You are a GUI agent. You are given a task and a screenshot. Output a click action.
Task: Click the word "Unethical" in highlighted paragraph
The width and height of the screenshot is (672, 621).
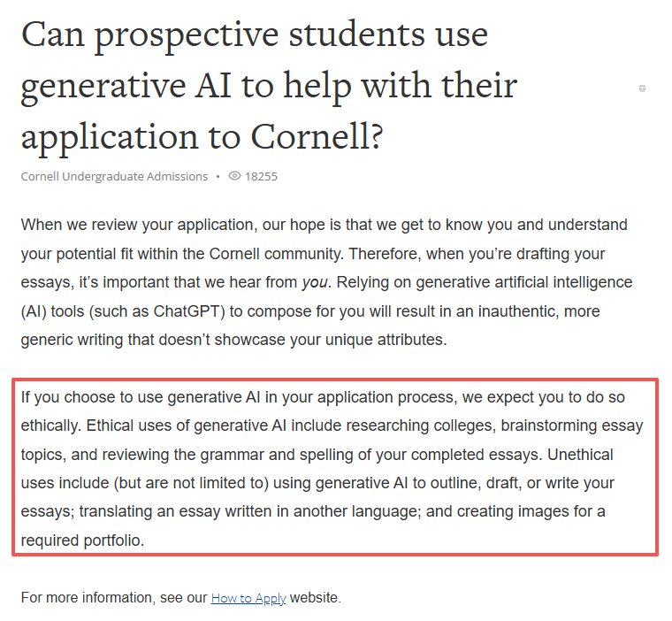click(582, 455)
